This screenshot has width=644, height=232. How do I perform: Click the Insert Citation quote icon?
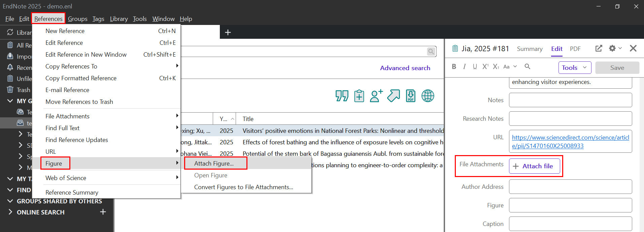tap(342, 96)
